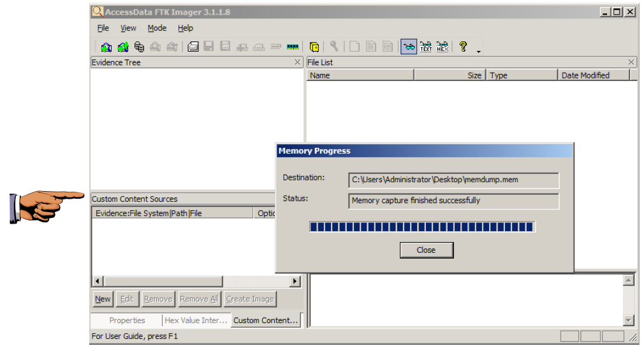Close the File List pane
Viewport: 644px width, 351px height.
631,62
